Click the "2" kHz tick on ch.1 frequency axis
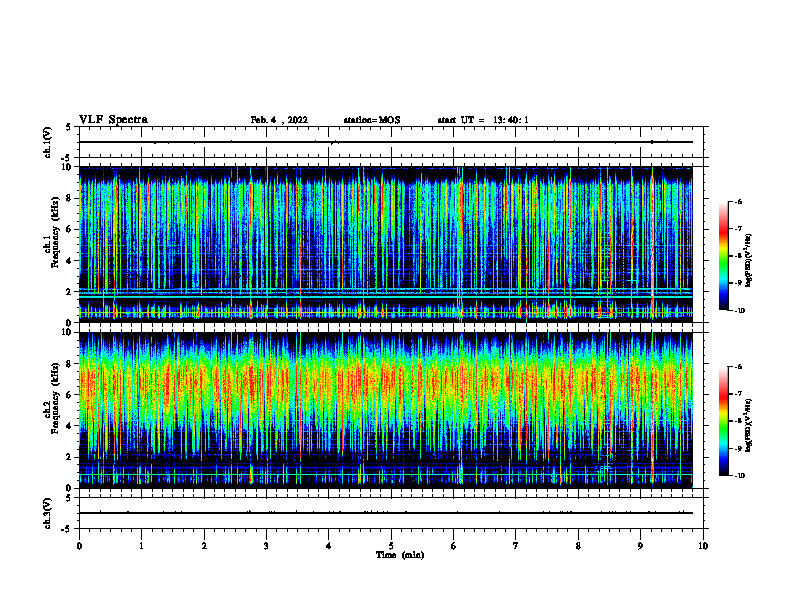The width and height of the screenshot is (792, 612). tap(70, 291)
